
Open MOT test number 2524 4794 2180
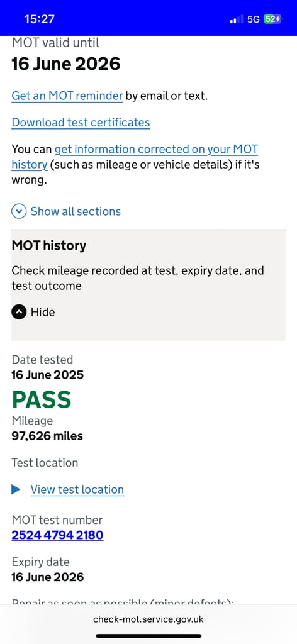coord(57,535)
